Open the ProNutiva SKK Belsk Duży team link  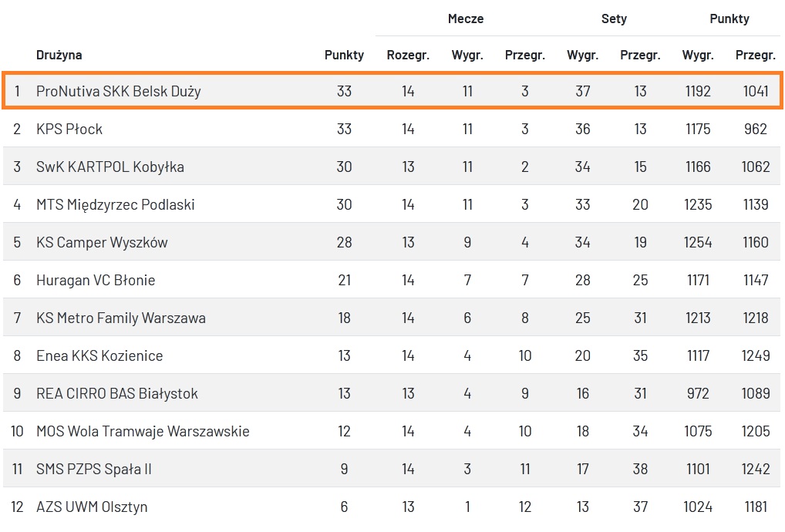(x=118, y=91)
